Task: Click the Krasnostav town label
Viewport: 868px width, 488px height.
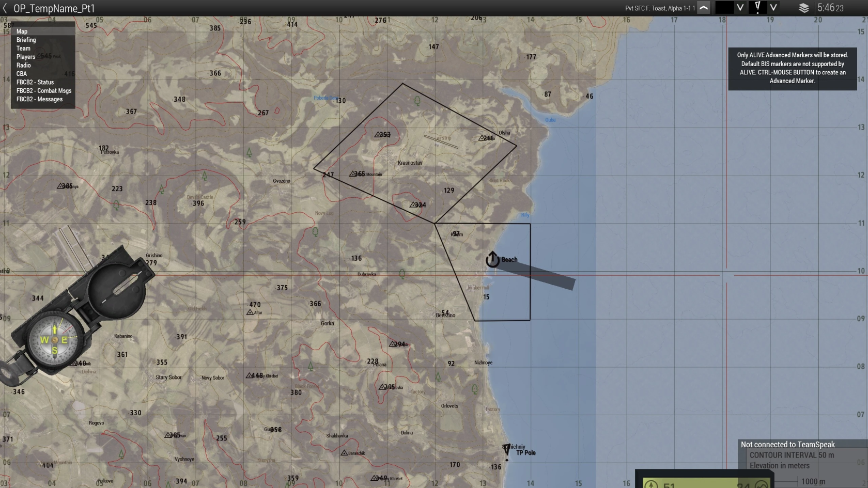Action: (x=410, y=163)
